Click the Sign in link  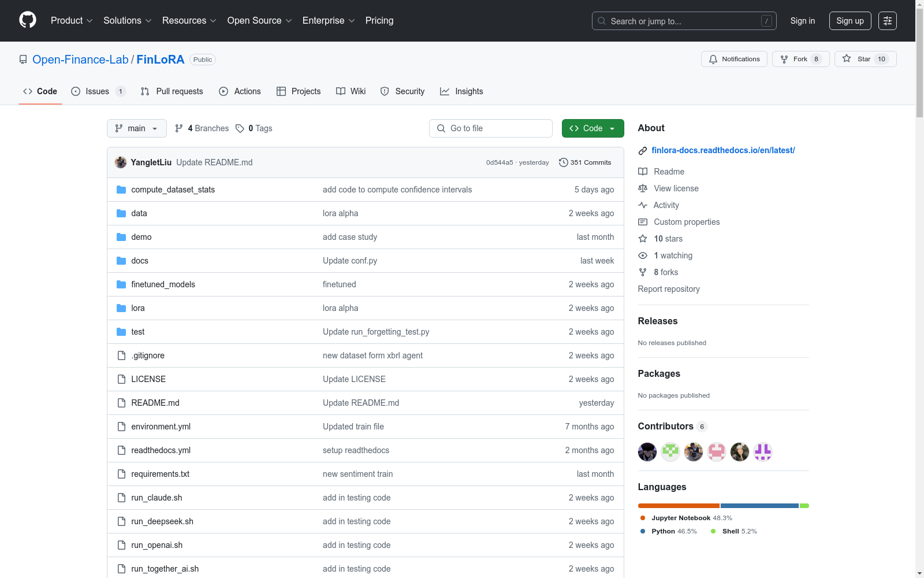(x=803, y=21)
